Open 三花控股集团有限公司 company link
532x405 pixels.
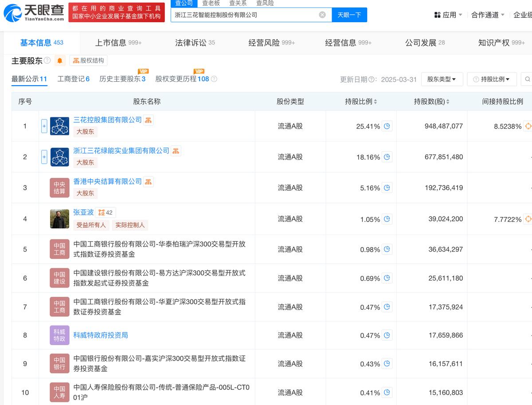[107, 120]
